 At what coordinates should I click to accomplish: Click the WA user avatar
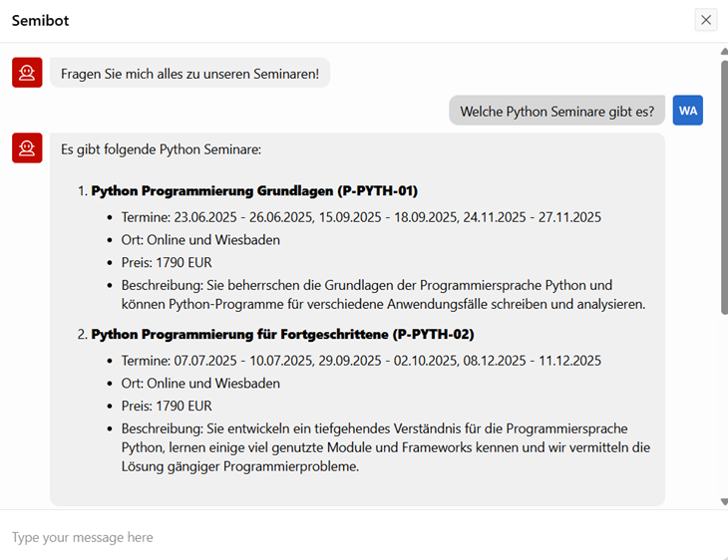click(687, 111)
